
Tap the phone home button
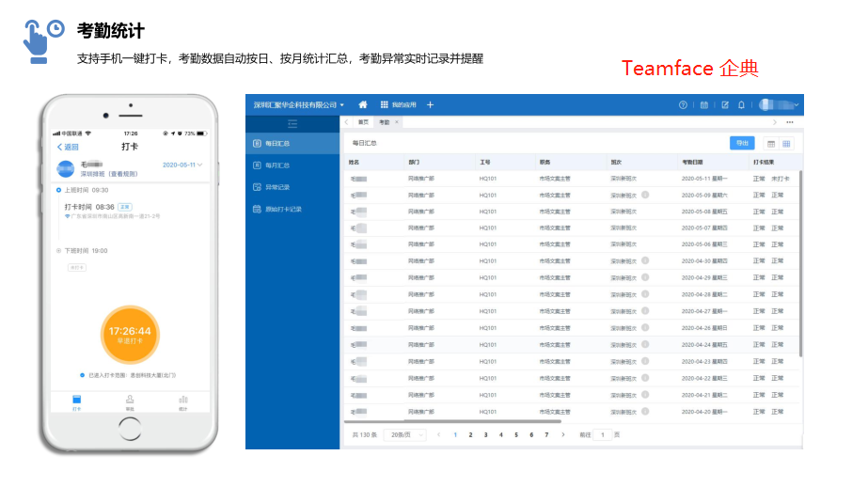point(130,429)
